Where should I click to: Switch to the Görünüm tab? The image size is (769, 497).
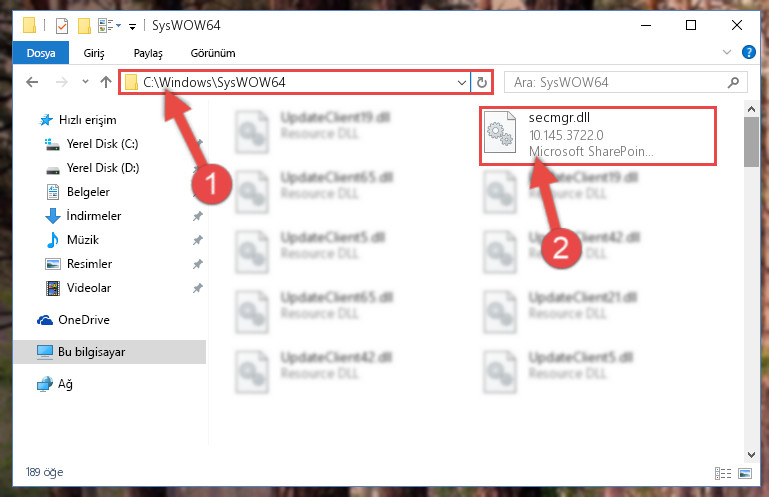coord(213,53)
